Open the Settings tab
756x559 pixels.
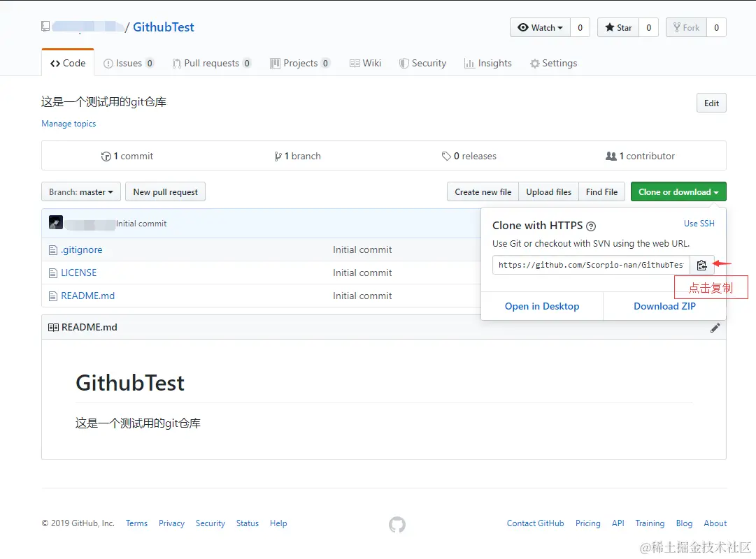click(x=553, y=63)
